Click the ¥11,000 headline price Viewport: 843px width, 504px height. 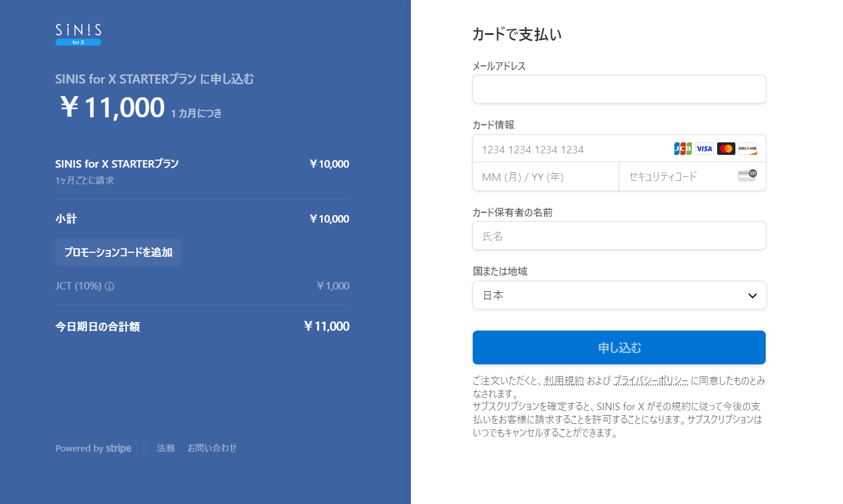click(x=113, y=107)
